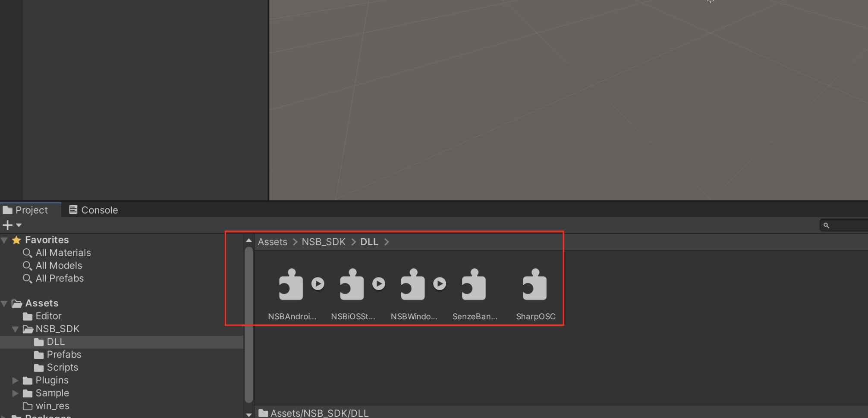Select the SenzeBan plugin DLL icon
868x418 pixels.
tap(474, 284)
